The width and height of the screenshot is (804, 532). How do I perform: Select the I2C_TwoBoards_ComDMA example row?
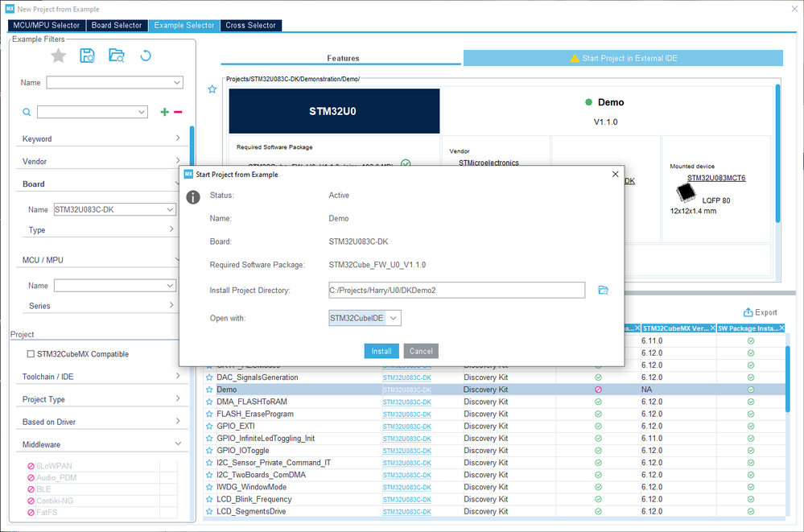(495, 475)
